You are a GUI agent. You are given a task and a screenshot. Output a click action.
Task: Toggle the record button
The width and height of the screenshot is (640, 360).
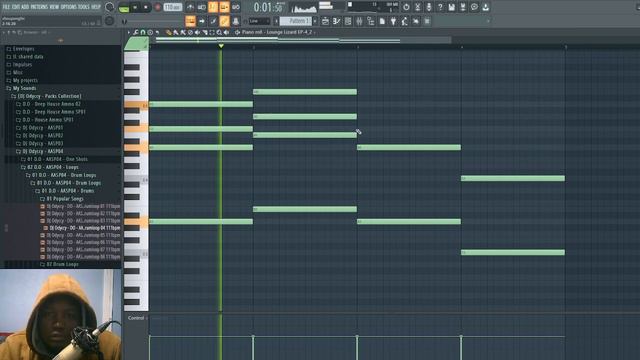(158, 7)
